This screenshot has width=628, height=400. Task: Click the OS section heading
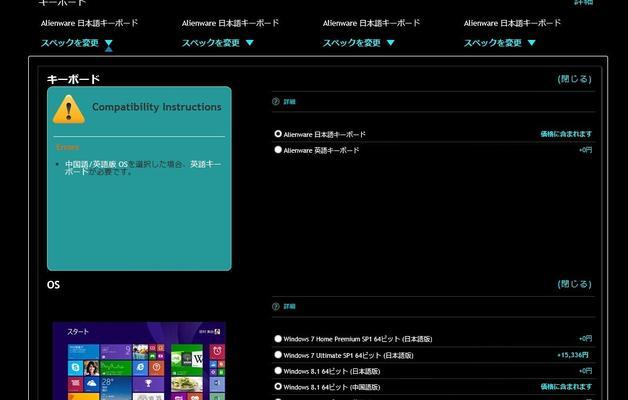tap(53, 285)
